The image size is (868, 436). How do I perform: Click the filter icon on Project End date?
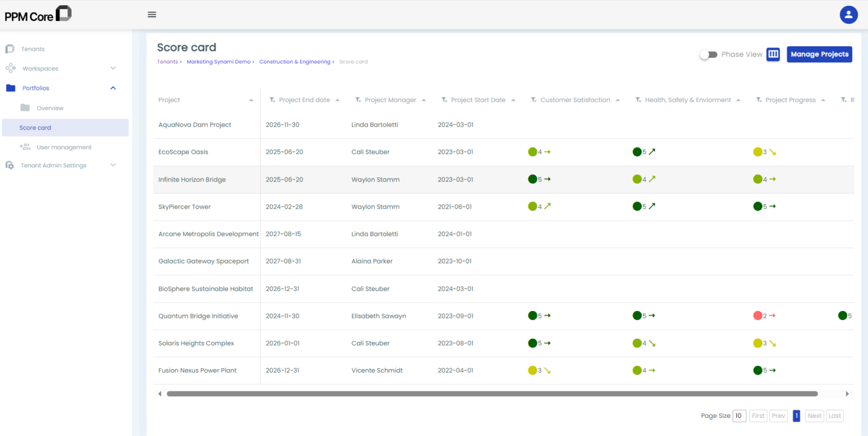(x=272, y=100)
